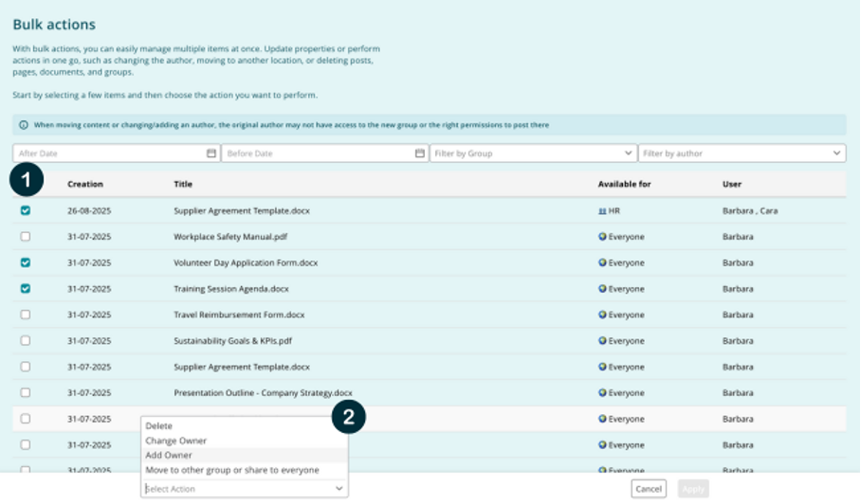
Task: Check the Presentation Outline - Company Strategy checkbox
Action: click(26, 393)
